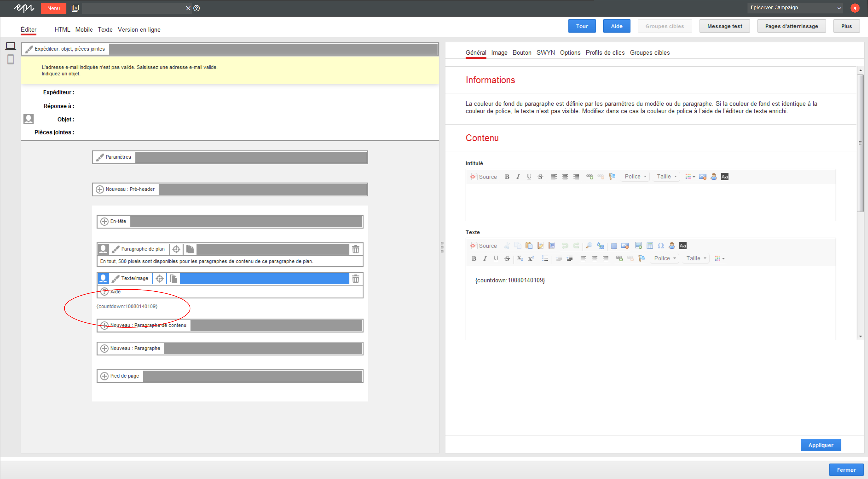The image size is (868, 479).
Task: Click insert link icon in Intitulé toolbar
Action: click(589, 177)
